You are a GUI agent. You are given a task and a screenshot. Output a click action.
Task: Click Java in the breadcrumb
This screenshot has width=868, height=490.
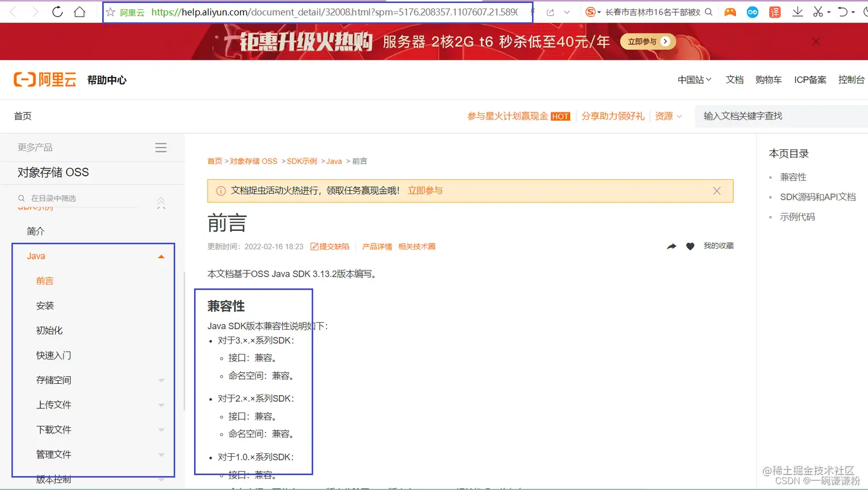click(x=334, y=161)
